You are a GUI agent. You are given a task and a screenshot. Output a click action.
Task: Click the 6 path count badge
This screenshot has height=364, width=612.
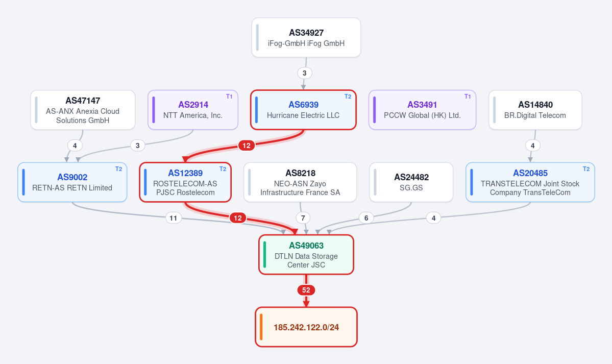[x=366, y=218]
